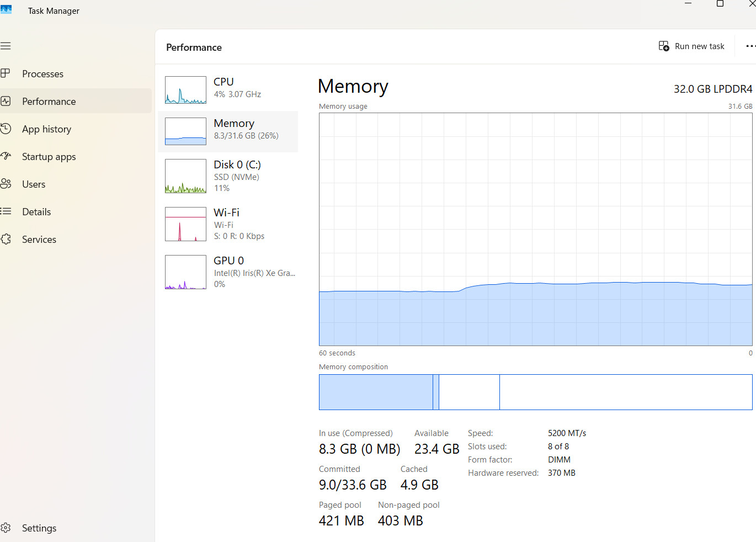This screenshot has height=542, width=756.
Task: Click the free segment of memory composition
Action: pyautogui.click(x=626, y=392)
